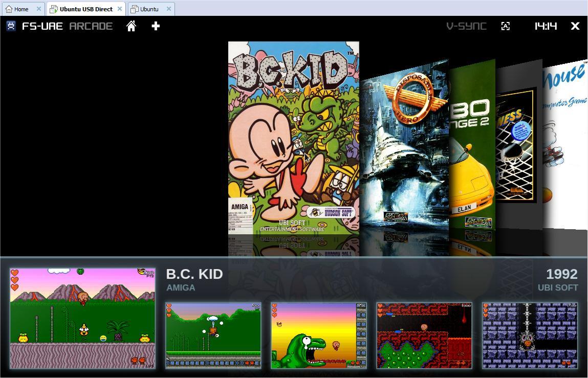The width and height of the screenshot is (588, 378).
Task: Toggle V-SYNC in the top bar
Action: pyautogui.click(x=467, y=26)
